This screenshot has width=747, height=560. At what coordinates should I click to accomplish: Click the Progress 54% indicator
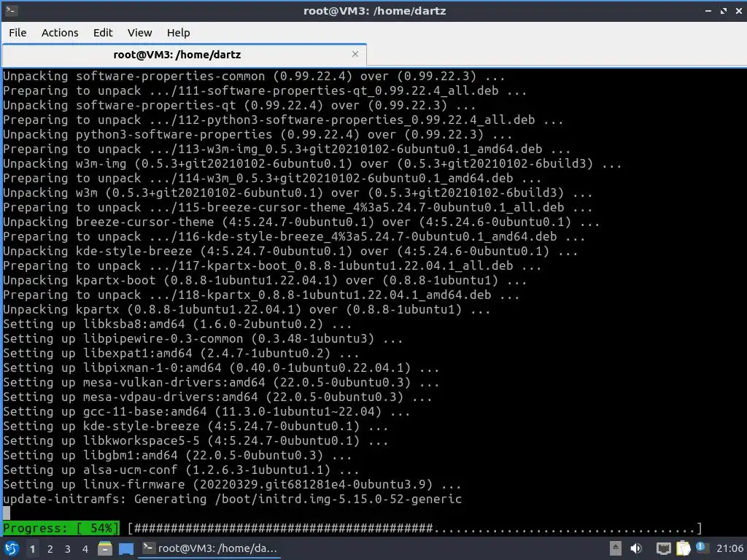tap(61, 528)
